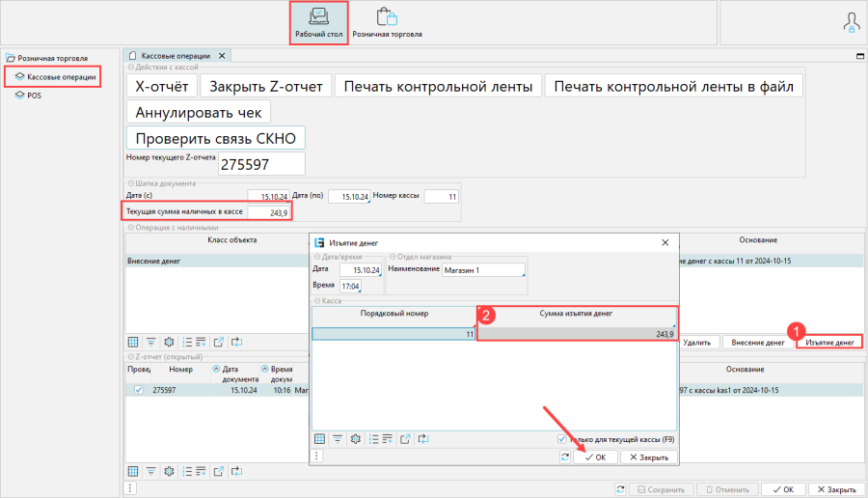Open the Розничная торговля shopping bag icon
Image resolution: width=868 pixels, height=498 pixels.
coord(387,23)
